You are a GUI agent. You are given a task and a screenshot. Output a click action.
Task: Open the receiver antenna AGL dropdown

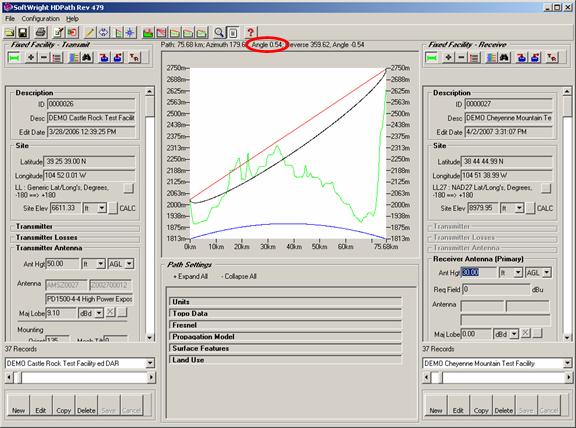coord(547,273)
